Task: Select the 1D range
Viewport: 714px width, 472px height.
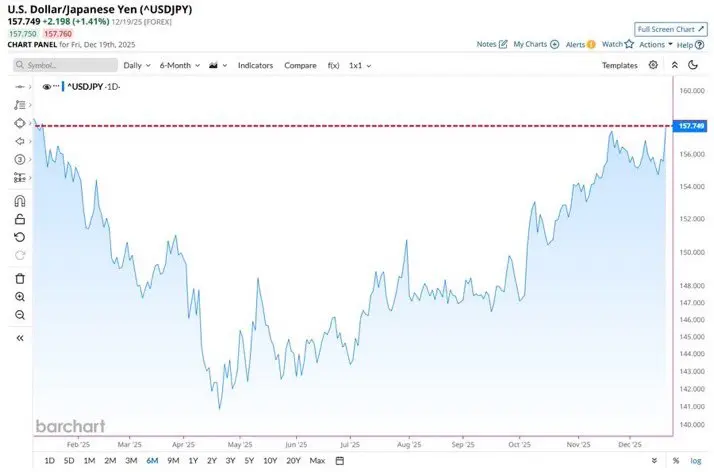Action: pos(49,461)
